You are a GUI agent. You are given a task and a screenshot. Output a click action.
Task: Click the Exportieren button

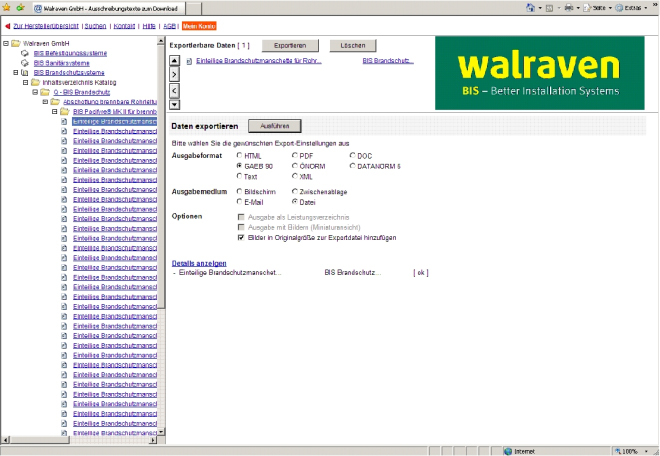[290, 45]
